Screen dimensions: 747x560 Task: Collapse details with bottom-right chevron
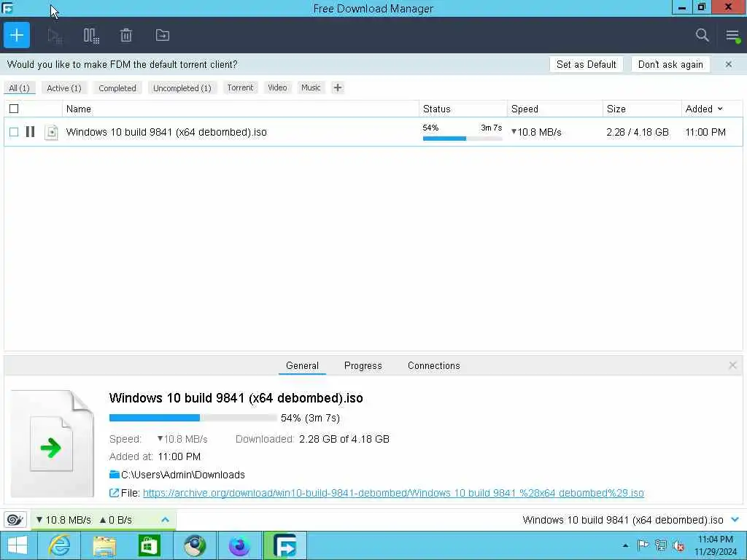click(735, 519)
